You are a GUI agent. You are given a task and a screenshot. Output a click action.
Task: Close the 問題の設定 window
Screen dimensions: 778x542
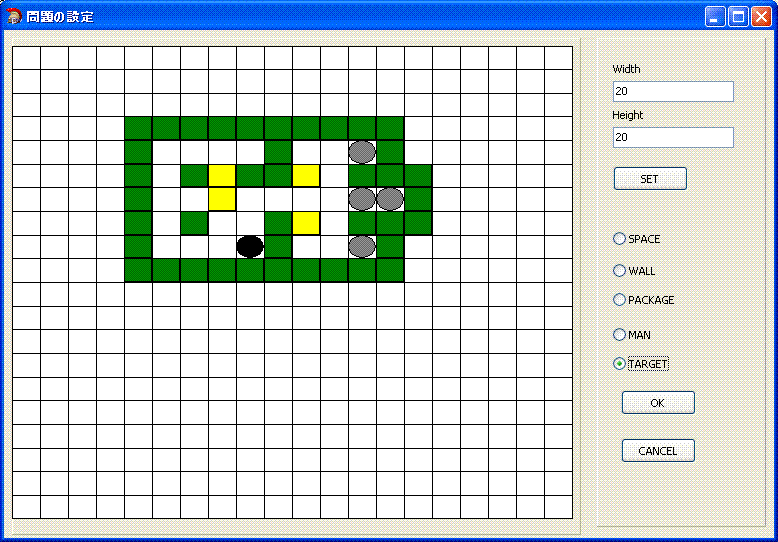(761, 17)
